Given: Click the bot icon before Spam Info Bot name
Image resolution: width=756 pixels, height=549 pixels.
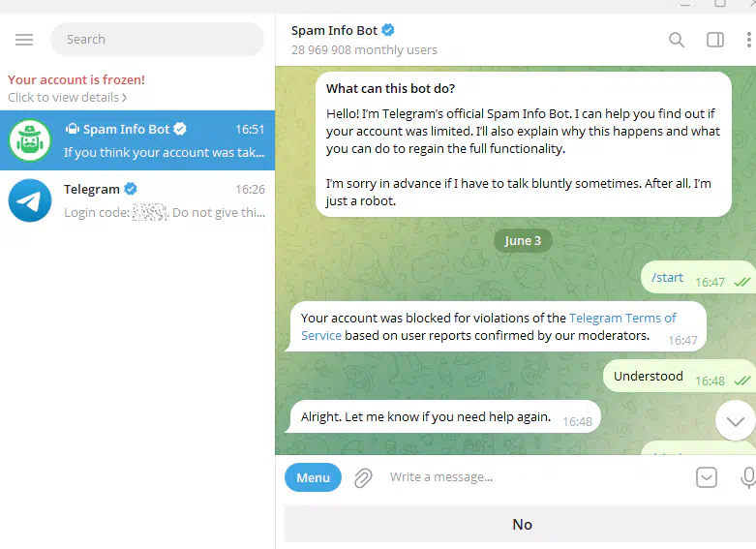Looking at the screenshot, I should click(73, 129).
